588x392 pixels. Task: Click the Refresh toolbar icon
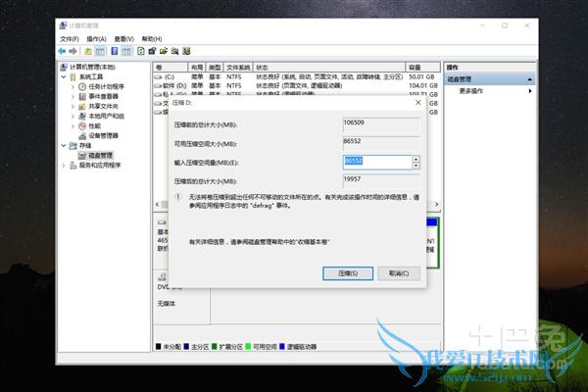click(140, 51)
